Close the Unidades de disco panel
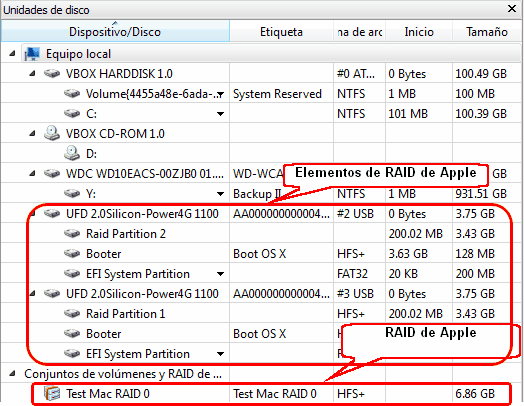The image size is (524, 406). 512,9
